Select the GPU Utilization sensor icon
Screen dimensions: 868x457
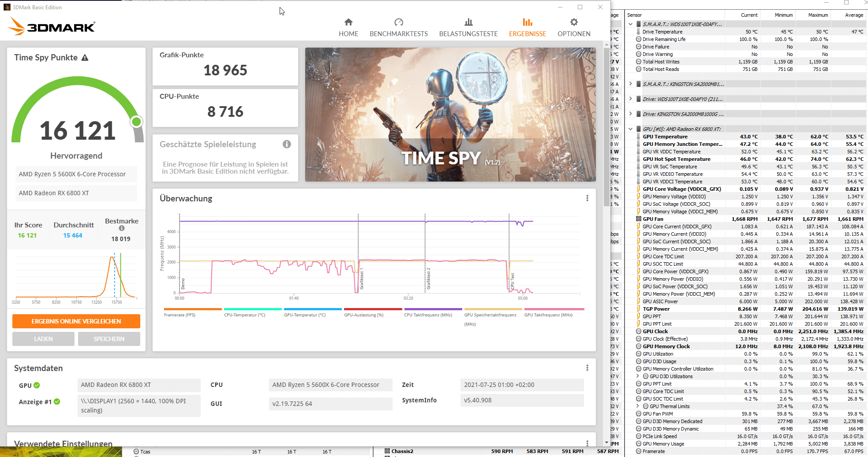pos(638,354)
